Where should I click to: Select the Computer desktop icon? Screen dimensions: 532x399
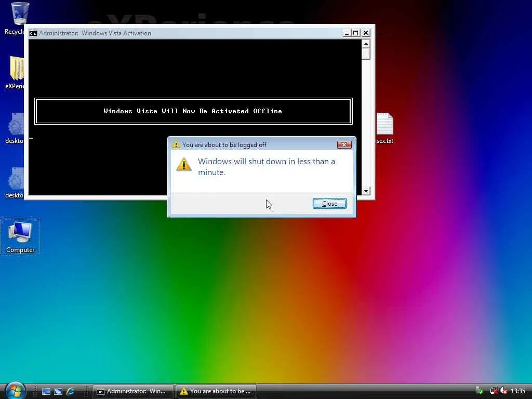coord(20,237)
